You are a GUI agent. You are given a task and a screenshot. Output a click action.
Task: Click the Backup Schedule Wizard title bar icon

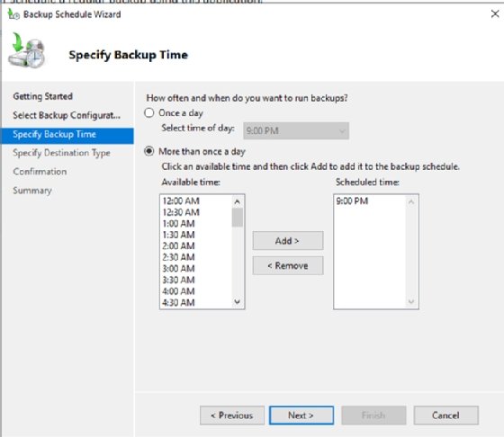(13, 14)
